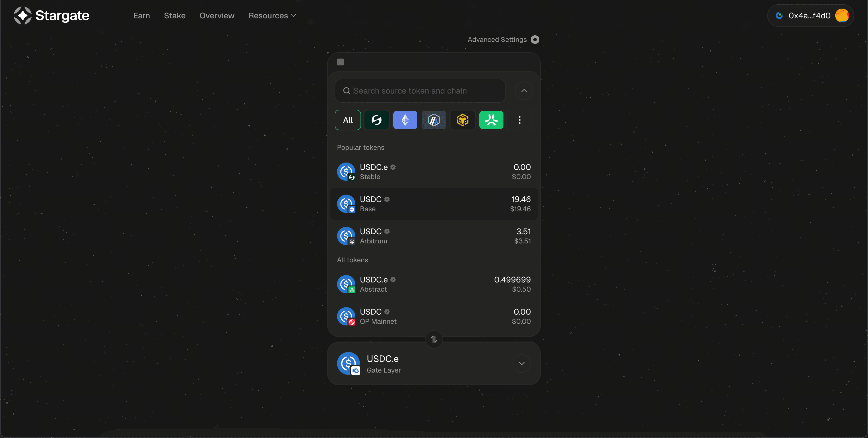Click the Stargate logo
The width and height of the screenshot is (868, 438).
click(x=51, y=15)
